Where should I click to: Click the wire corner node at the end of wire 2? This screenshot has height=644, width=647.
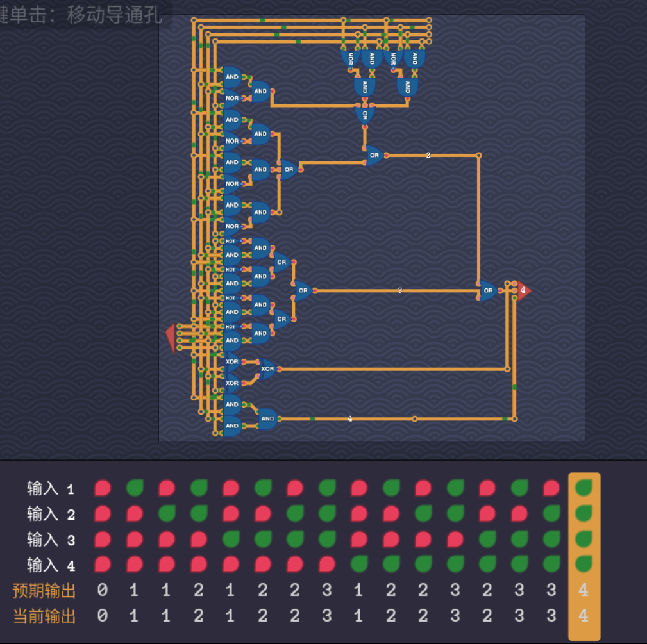pyautogui.click(x=478, y=156)
